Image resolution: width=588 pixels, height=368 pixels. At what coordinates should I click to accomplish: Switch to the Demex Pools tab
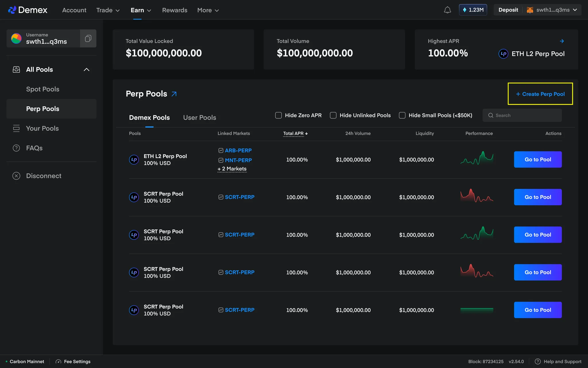149,118
